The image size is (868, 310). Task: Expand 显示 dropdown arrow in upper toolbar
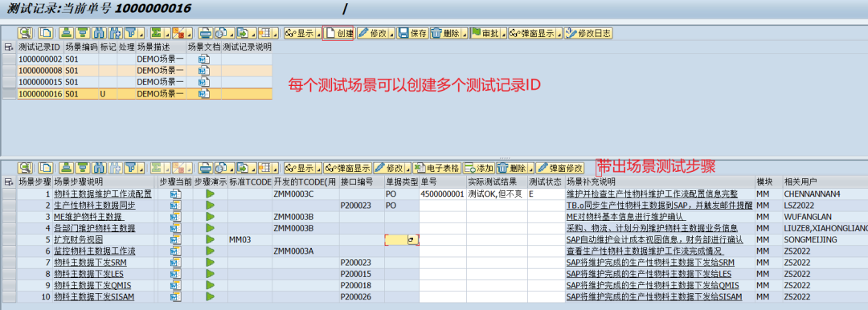[318, 34]
